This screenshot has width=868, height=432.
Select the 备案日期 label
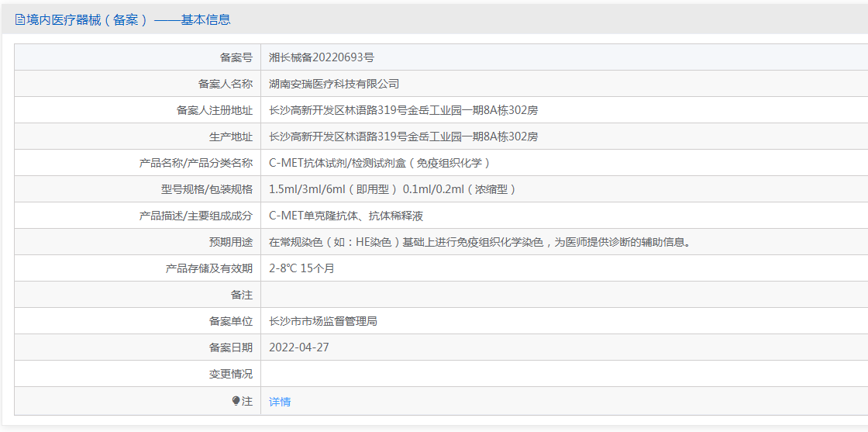click(231, 347)
